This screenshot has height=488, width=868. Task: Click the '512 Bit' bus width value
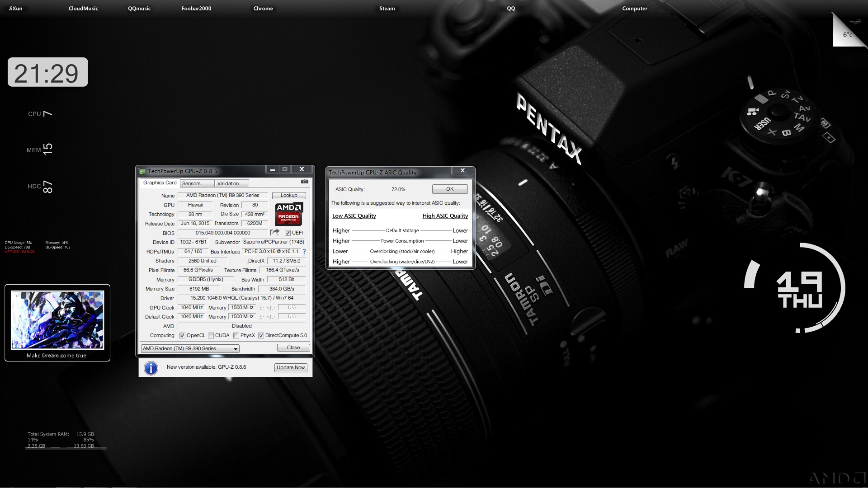coord(286,280)
